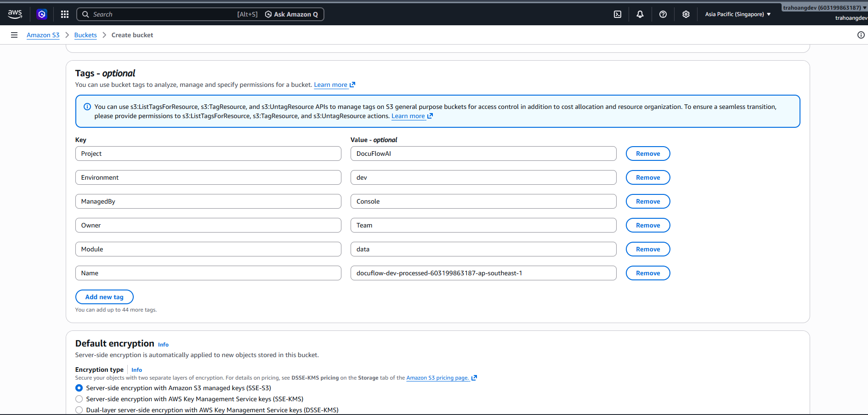Select SSE-KMS encryption option

tap(79, 399)
